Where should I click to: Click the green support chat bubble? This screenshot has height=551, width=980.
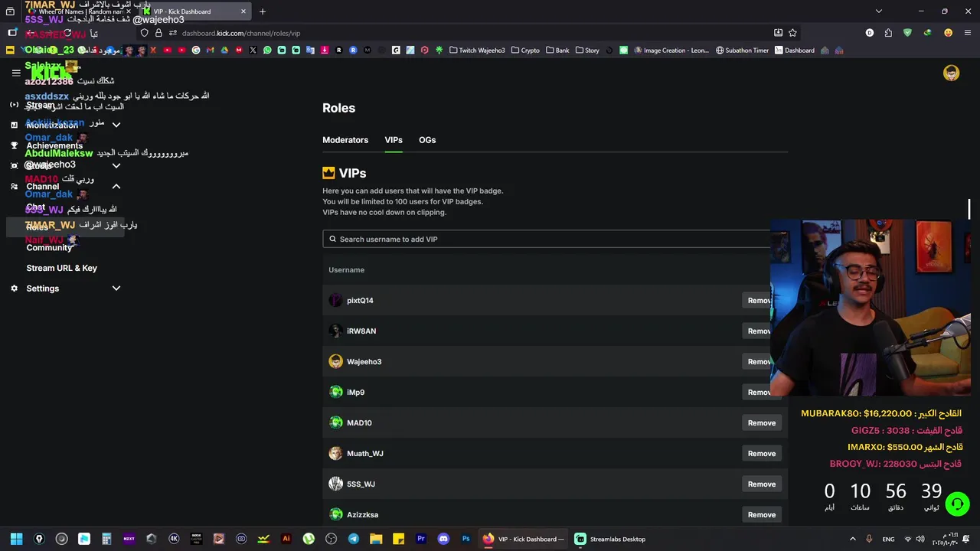(x=957, y=504)
